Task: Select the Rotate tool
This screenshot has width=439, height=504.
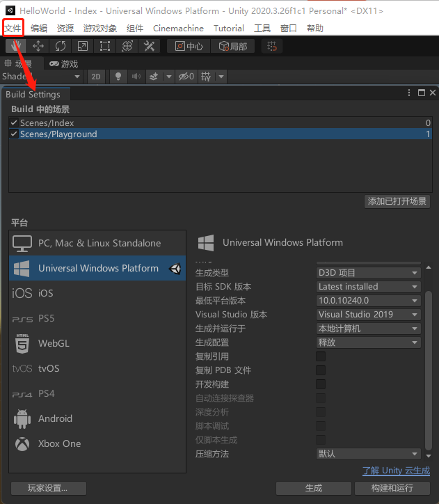Action: 60,46
